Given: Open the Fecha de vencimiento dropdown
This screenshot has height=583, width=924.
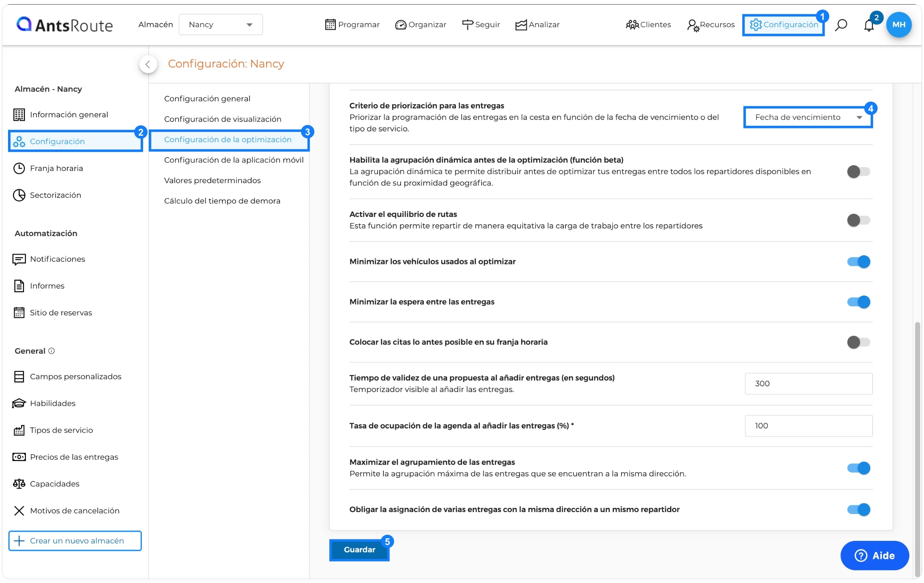Looking at the screenshot, I should pyautogui.click(x=808, y=117).
